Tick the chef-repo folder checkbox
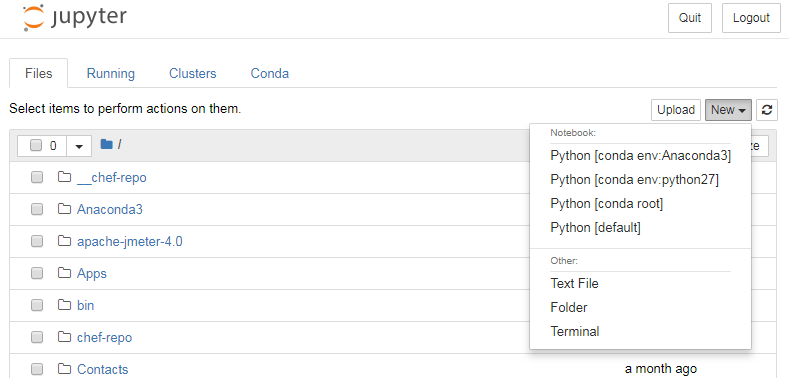 coord(37,337)
